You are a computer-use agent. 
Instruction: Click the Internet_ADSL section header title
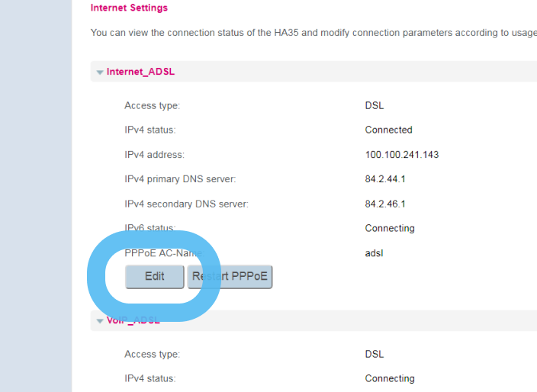click(x=140, y=72)
